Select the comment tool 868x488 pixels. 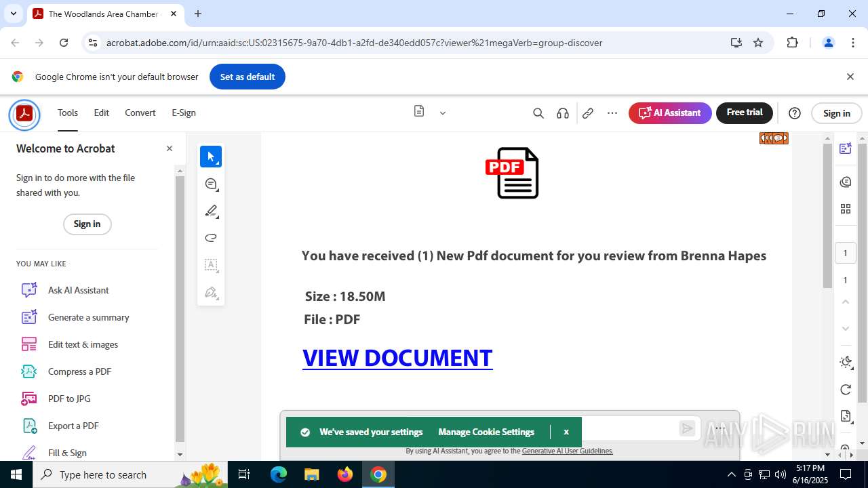pyautogui.click(x=211, y=184)
